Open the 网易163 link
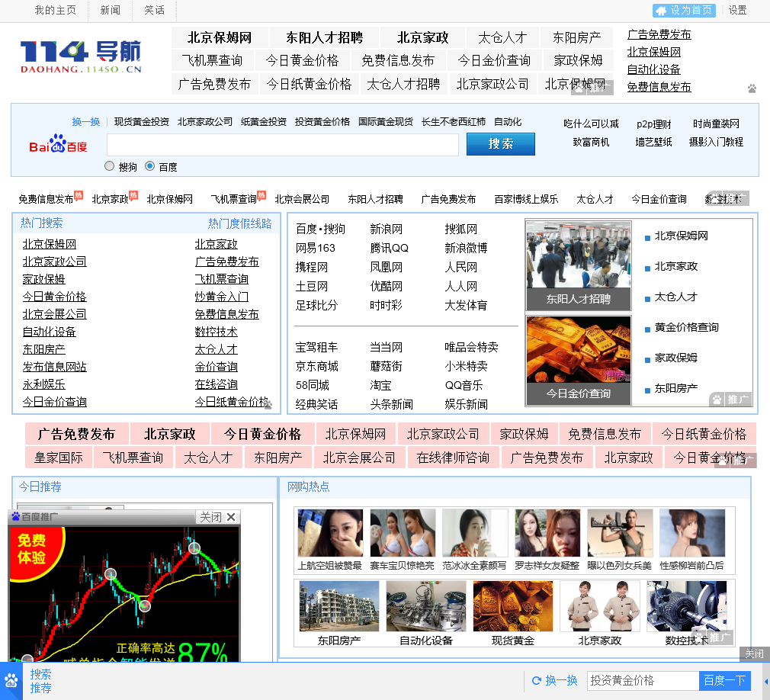The width and height of the screenshot is (770, 700). tap(316, 249)
